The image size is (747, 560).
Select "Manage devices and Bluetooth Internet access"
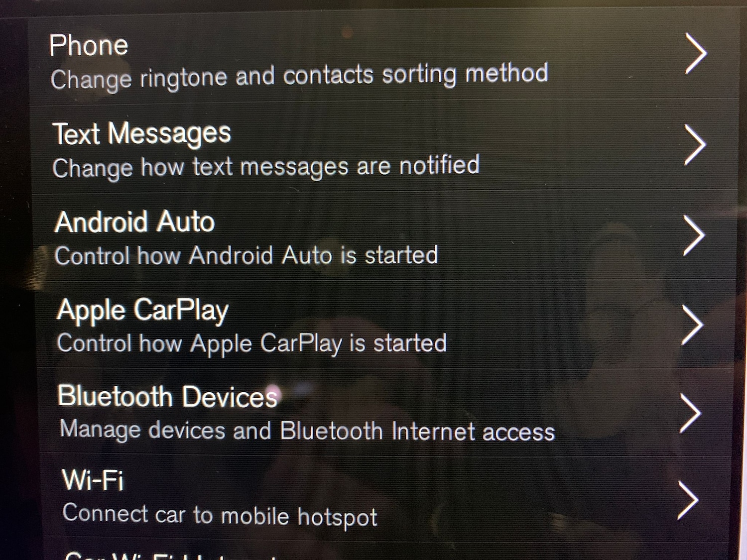pyautogui.click(x=307, y=431)
